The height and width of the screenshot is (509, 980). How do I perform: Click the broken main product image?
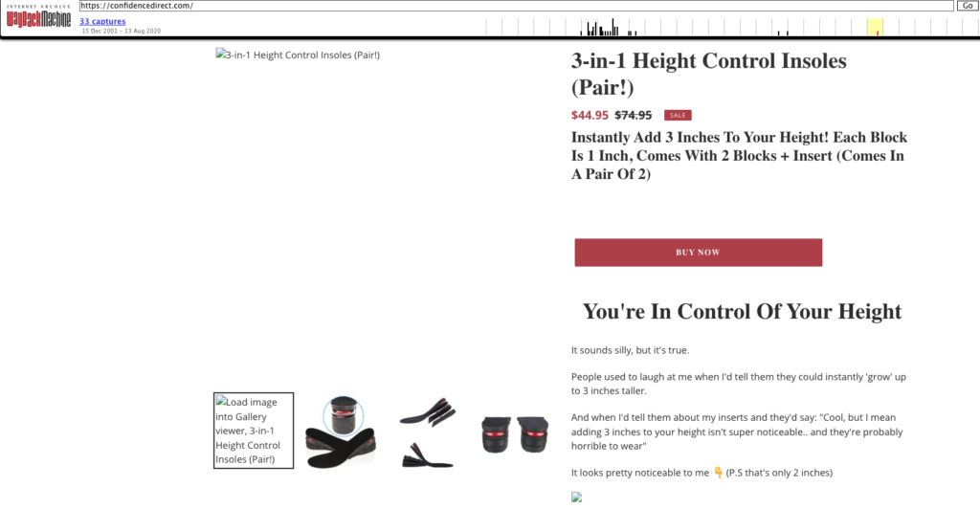click(x=298, y=55)
